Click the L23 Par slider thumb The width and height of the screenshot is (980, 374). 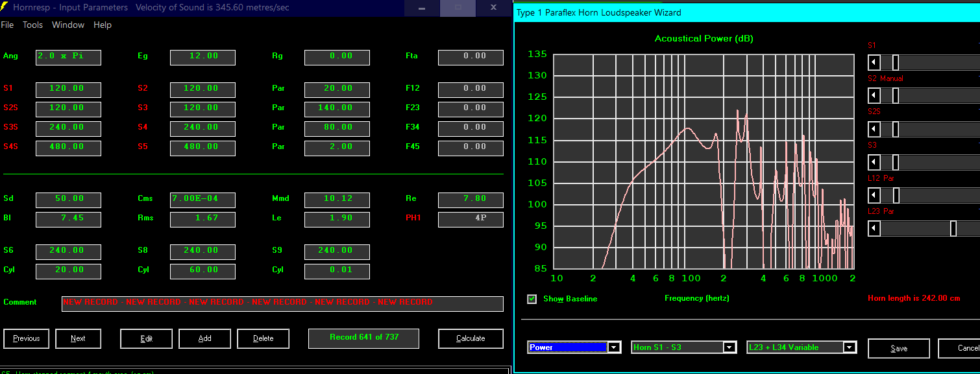[953, 228]
